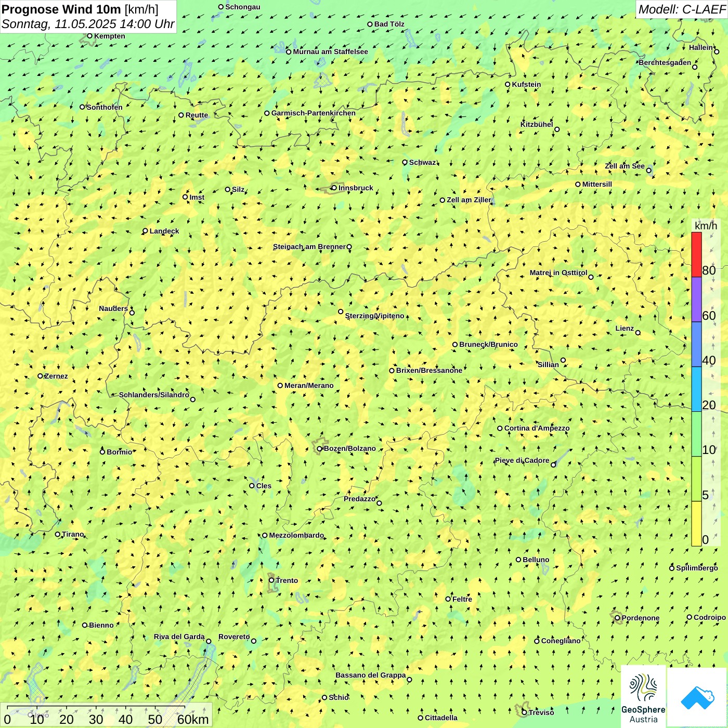The image size is (728, 728).
Task: Click the 'km/h' legend heading
Action: point(706,226)
